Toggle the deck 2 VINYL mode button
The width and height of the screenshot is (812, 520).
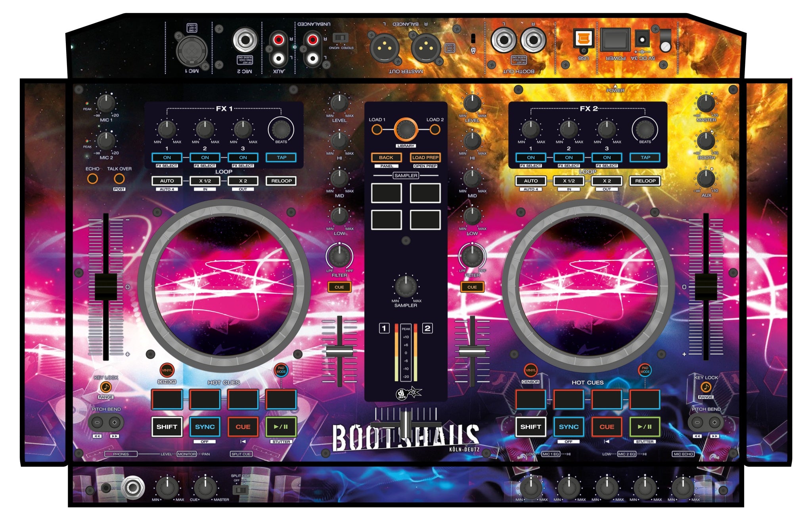tap(530, 370)
